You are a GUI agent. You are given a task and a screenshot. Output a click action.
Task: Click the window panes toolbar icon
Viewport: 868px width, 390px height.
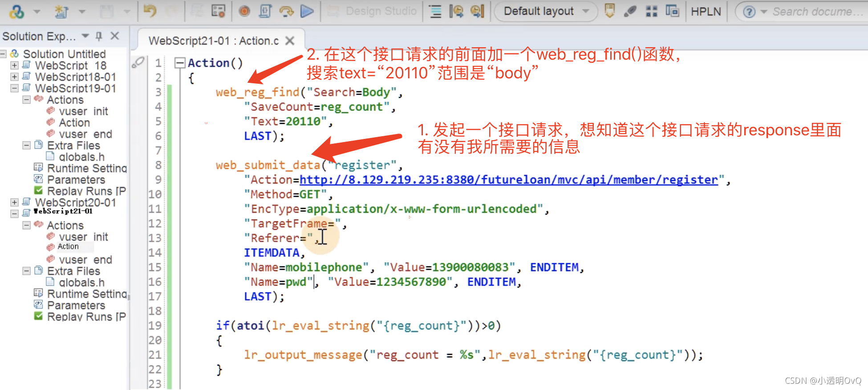coord(672,11)
